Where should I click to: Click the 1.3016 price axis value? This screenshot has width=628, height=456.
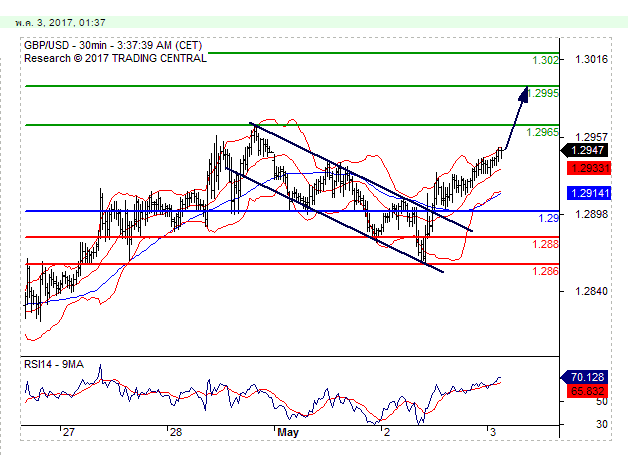[x=592, y=59]
